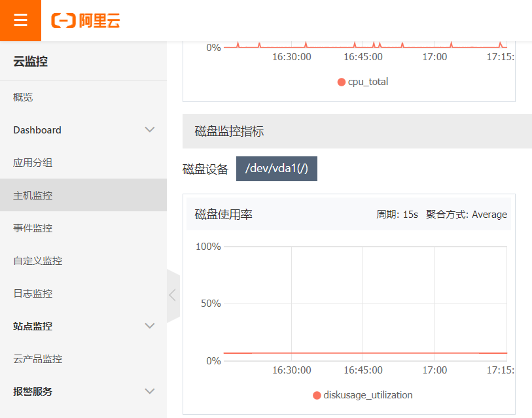This screenshot has height=418, width=532.
Task: Navigate to 自定义监控
Action: tap(38, 260)
